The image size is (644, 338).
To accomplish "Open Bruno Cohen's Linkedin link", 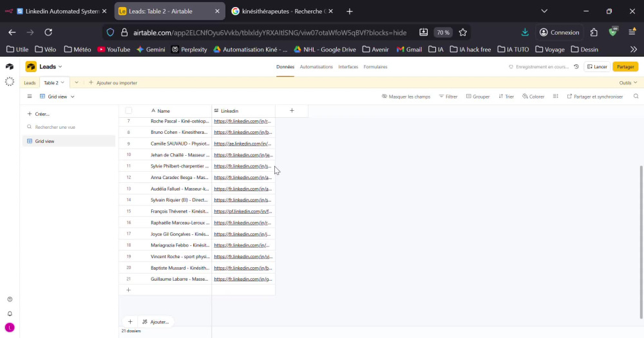I will tap(243, 132).
